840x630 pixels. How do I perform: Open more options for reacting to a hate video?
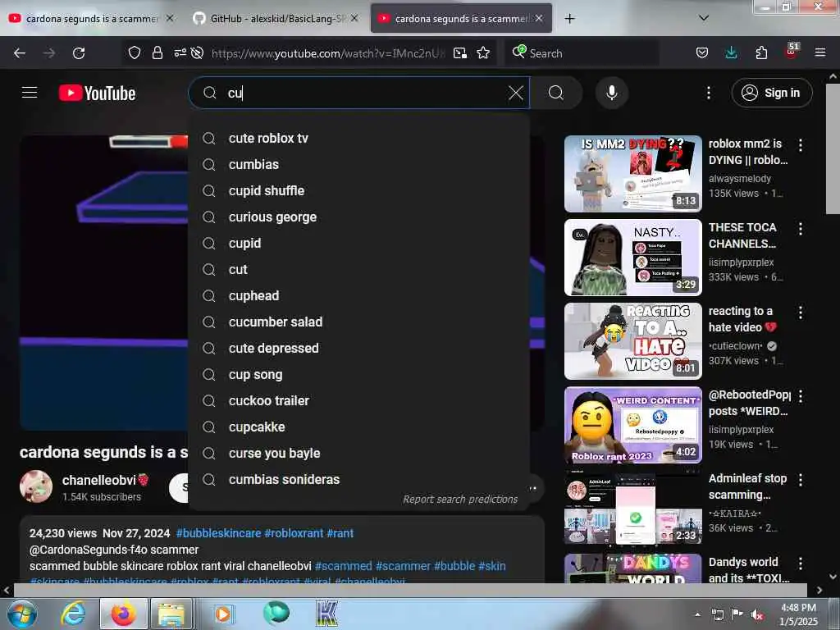pyautogui.click(x=801, y=313)
